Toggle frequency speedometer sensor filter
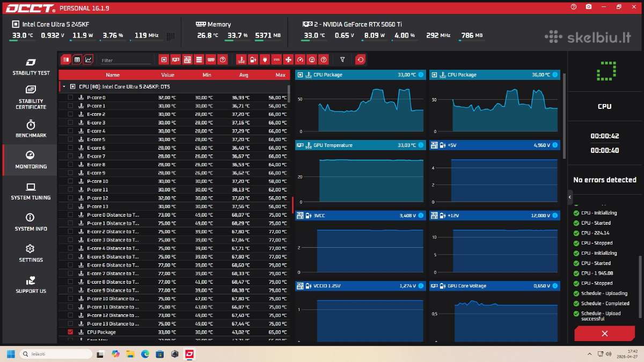Image resolution: width=644 pixels, height=362 pixels. (300, 60)
